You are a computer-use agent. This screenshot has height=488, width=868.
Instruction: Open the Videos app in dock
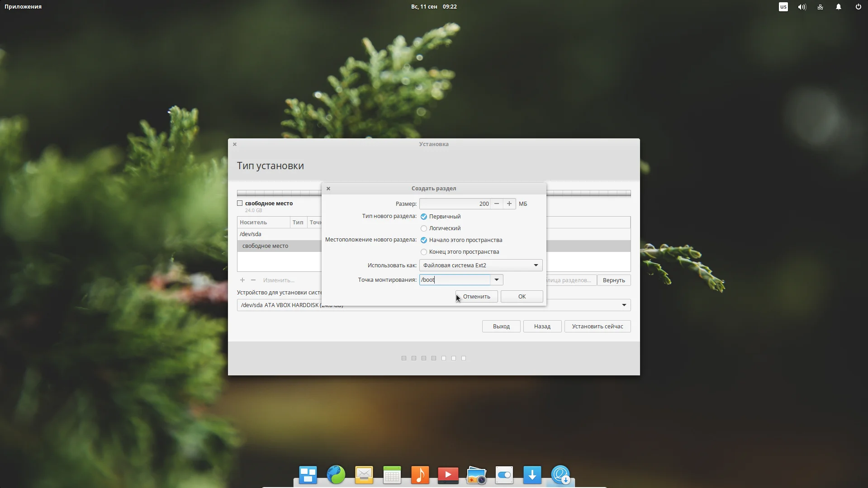tap(448, 475)
